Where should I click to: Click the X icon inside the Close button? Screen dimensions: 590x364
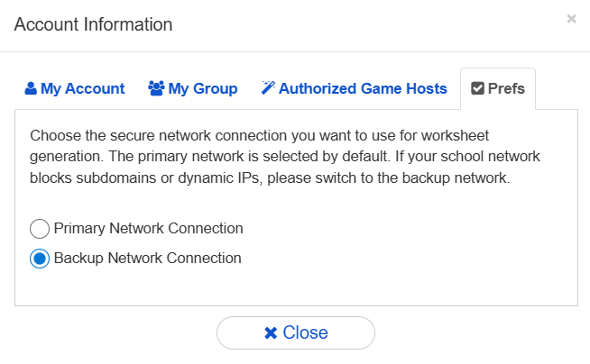[270, 333]
